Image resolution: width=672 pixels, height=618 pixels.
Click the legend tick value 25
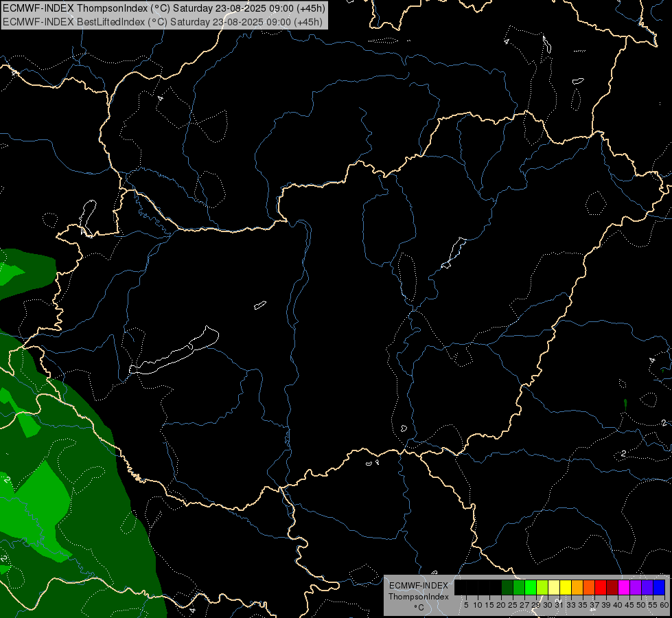[513, 605]
